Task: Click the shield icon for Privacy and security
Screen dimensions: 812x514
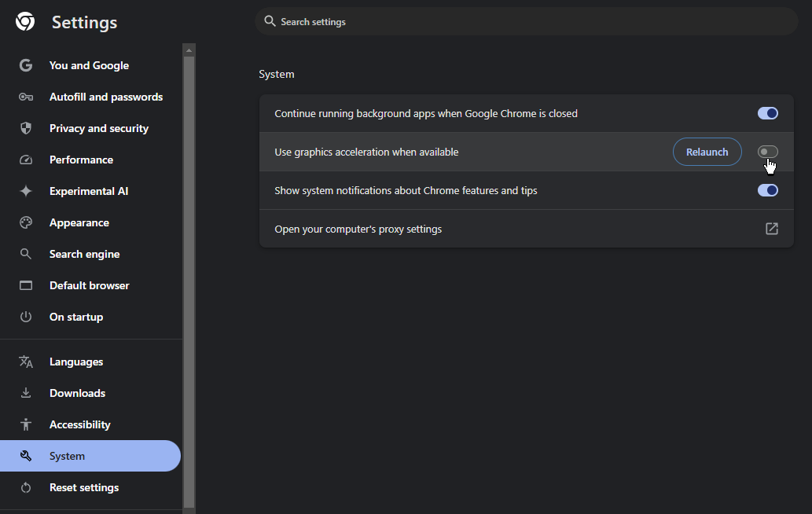Action: point(26,128)
